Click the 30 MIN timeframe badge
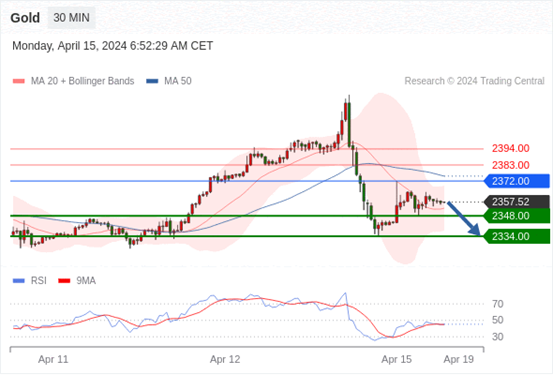The image size is (553, 375). click(x=72, y=18)
